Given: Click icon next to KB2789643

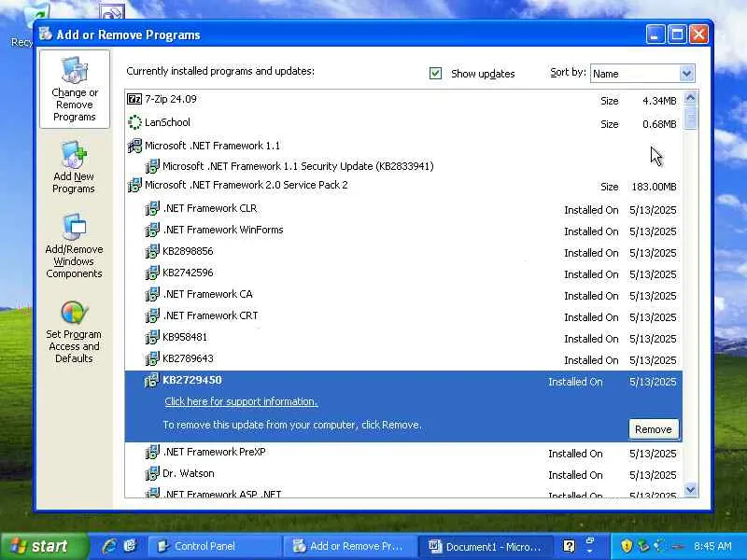Looking at the screenshot, I should click(152, 358).
